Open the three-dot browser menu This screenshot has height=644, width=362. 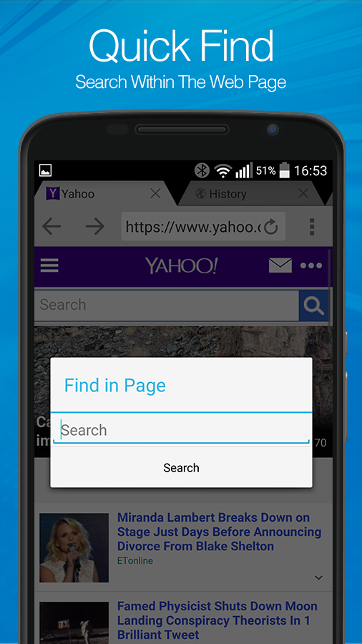tap(312, 227)
